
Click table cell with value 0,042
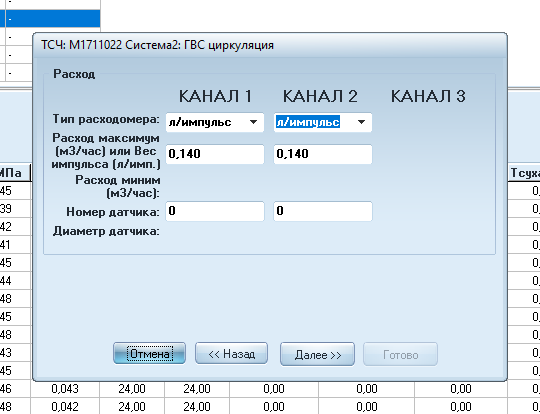[65, 407]
